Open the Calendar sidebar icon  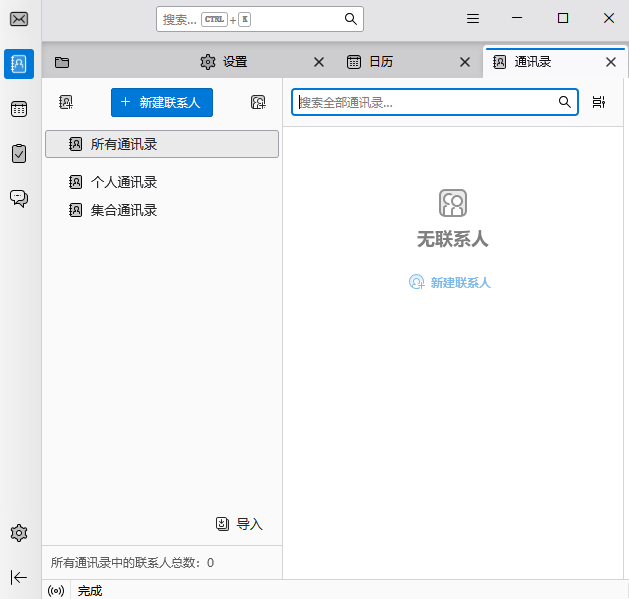(19, 109)
